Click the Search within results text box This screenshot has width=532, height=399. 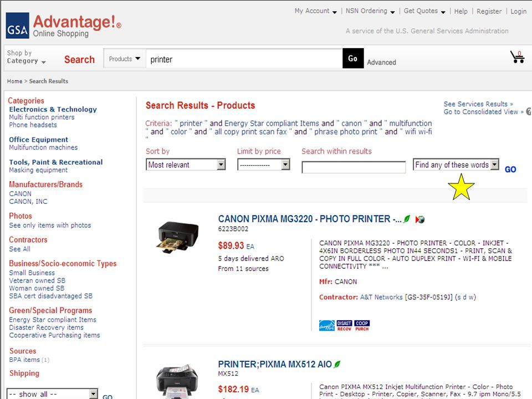pos(354,167)
